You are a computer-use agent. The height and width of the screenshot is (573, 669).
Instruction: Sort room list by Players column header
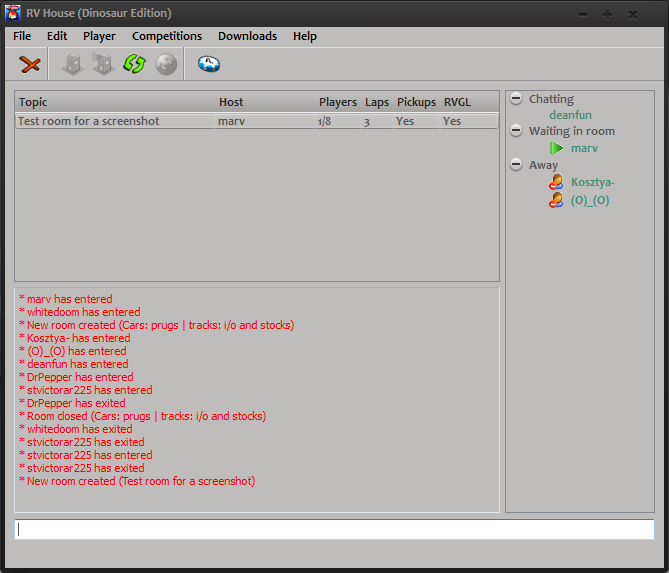[x=337, y=102]
